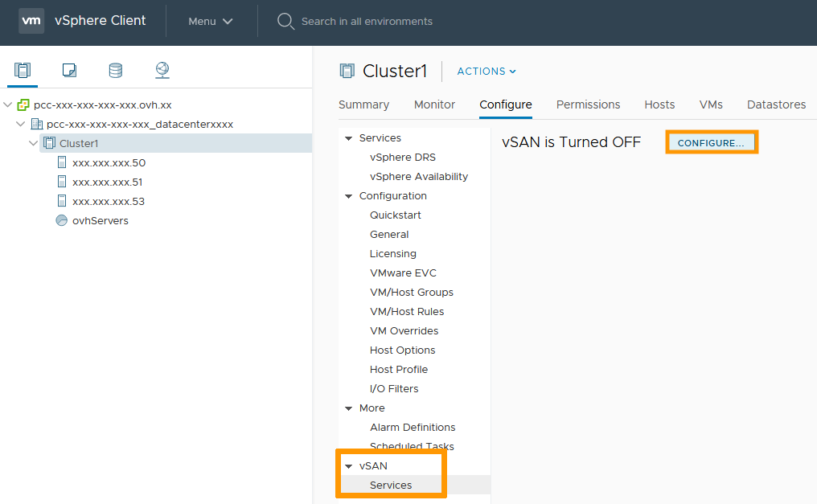Screen dimensions: 817x504
Task: Open I/O Filters settings
Action: tap(394, 388)
